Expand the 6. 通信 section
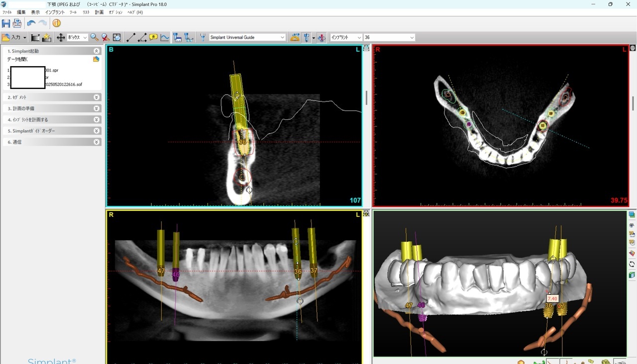 tap(97, 142)
